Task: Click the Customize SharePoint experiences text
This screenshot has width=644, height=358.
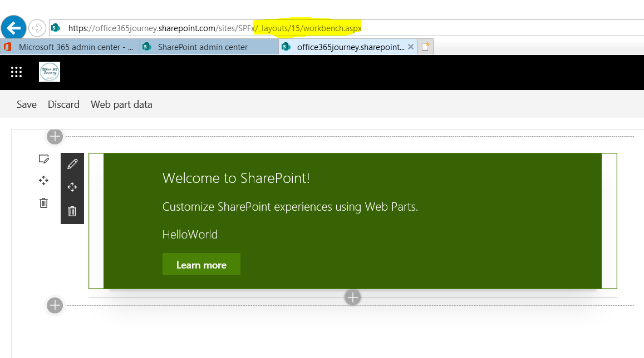Action: pyautogui.click(x=291, y=207)
